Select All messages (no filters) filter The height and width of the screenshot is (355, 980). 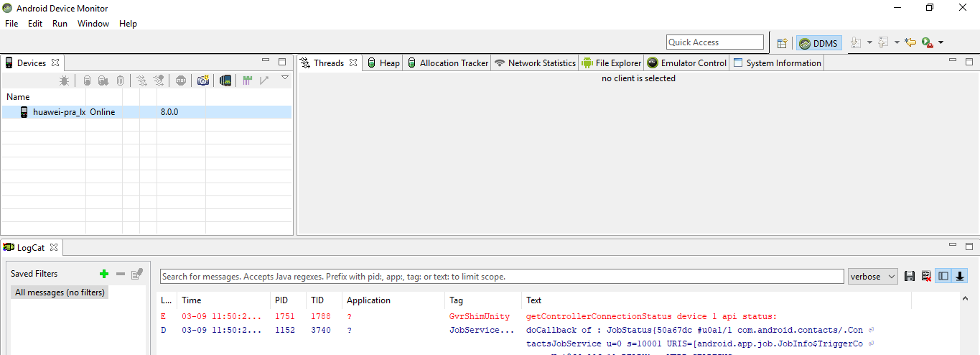(60, 292)
